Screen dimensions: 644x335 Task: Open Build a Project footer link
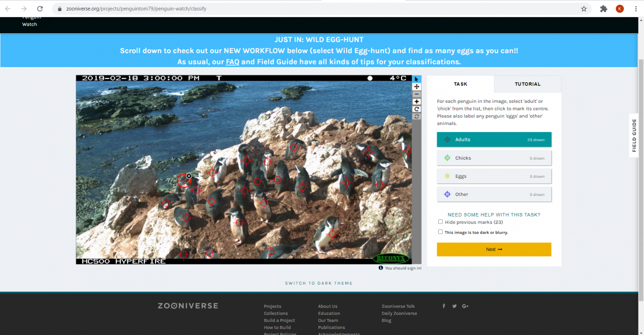(279, 320)
